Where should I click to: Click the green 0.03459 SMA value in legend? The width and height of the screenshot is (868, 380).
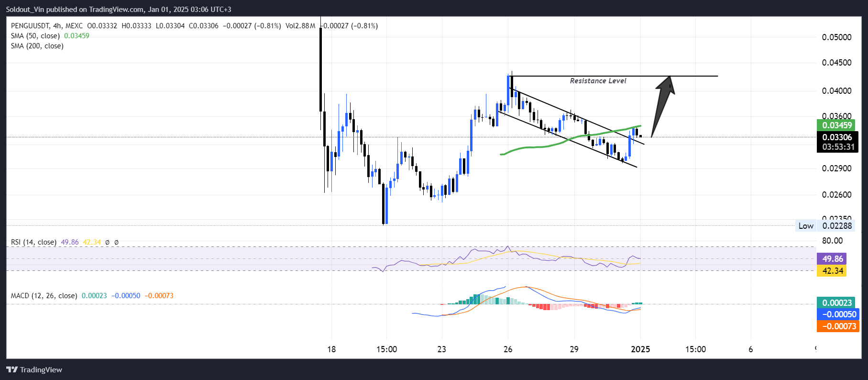[77, 36]
